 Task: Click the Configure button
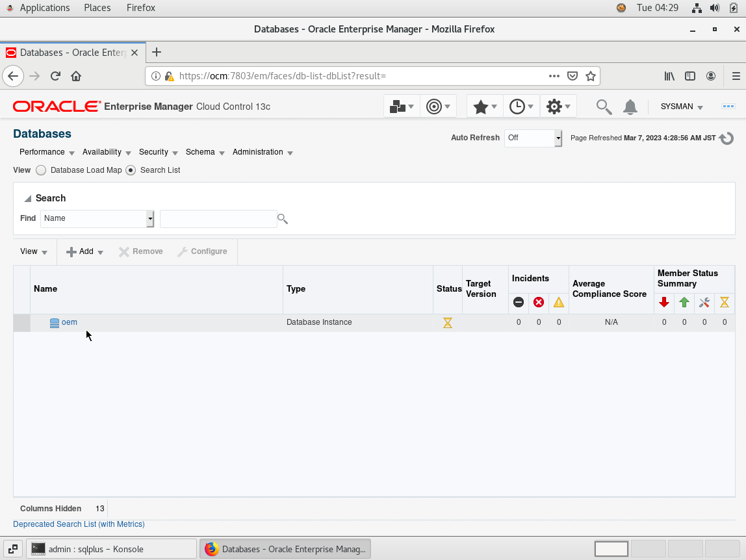pyautogui.click(x=202, y=251)
